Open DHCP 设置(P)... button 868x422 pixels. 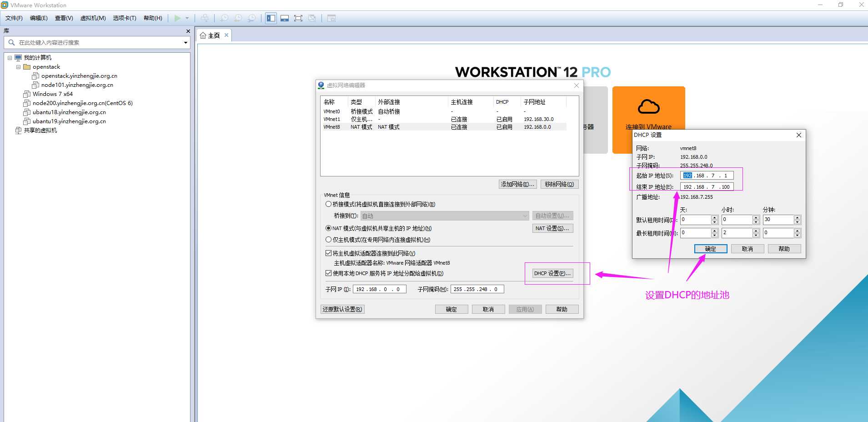click(x=552, y=273)
